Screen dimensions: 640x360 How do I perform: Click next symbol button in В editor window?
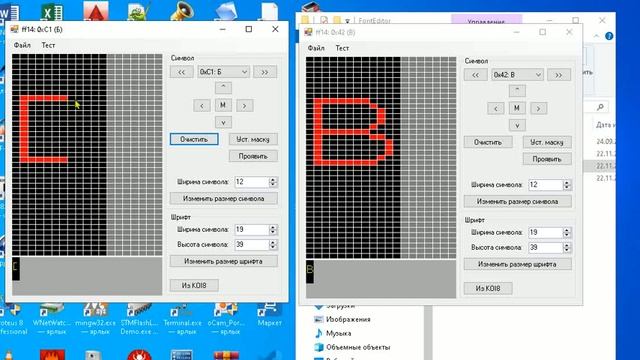pos(559,75)
